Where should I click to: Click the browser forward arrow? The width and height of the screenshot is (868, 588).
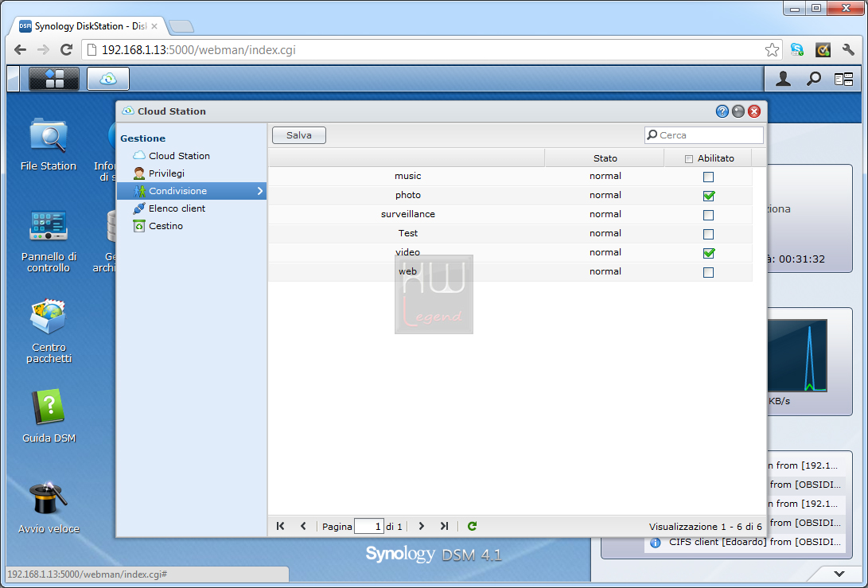43,50
